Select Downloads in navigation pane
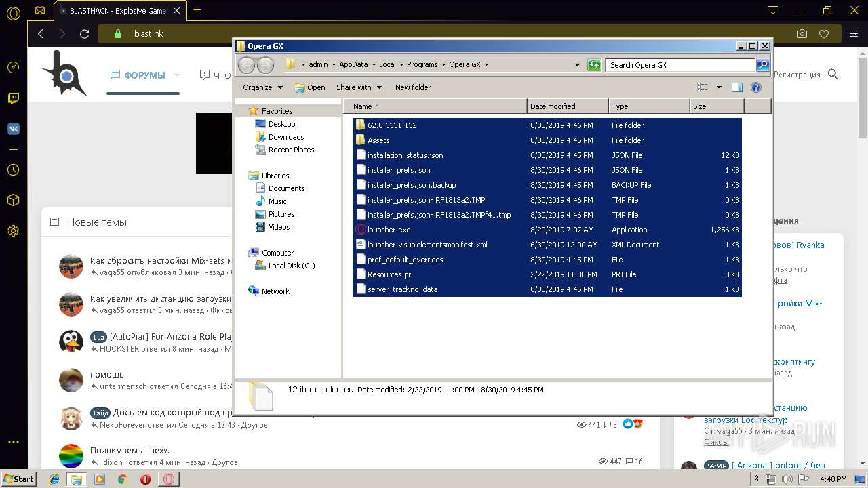The width and height of the screenshot is (868, 488). coord(285,137)
